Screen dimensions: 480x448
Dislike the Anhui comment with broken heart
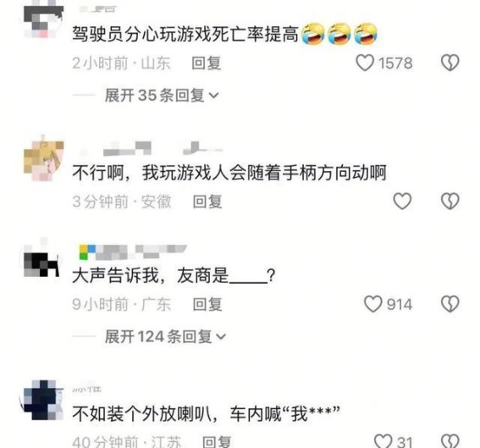tap(450, 202)
